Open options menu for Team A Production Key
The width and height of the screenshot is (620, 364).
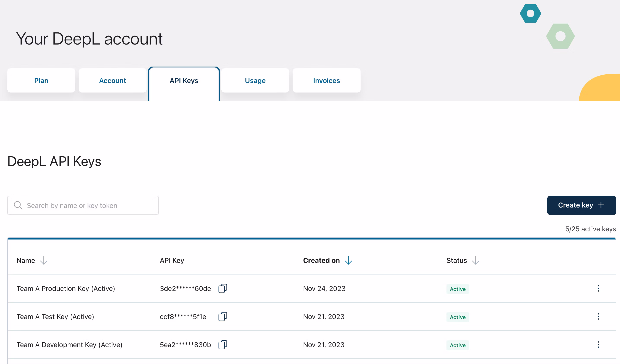(598, 288)
